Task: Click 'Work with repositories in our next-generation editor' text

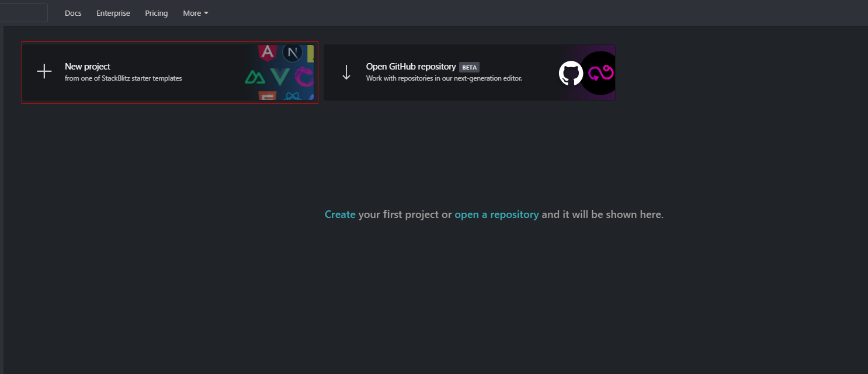Action: pyautogui.click(x=444, y=78)
